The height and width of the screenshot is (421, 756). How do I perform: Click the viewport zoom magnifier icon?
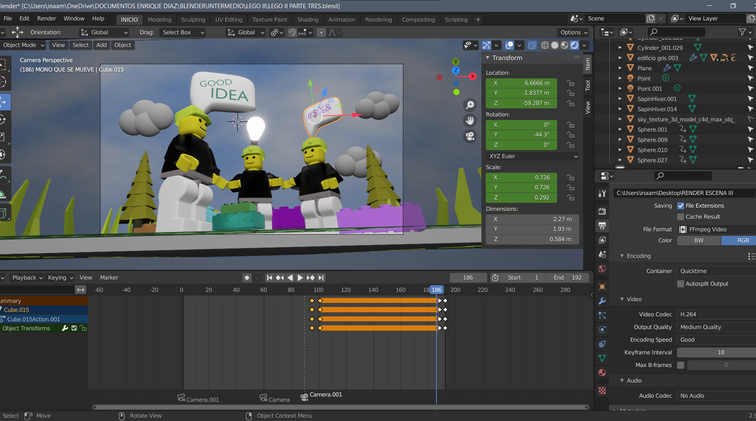pyautogui.click(x=470, y=105)
